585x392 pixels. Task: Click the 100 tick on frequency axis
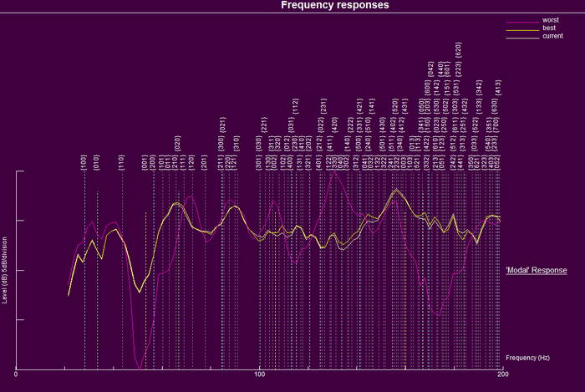click(x=259, y=374)
